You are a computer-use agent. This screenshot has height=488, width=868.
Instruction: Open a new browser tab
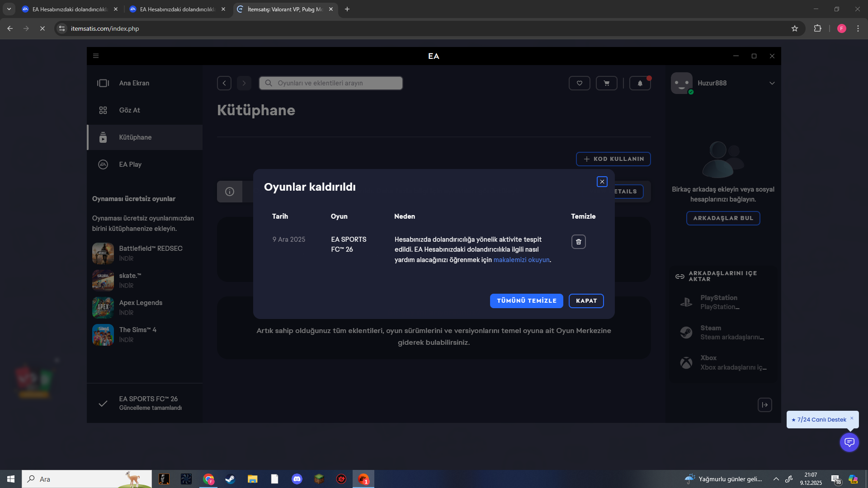(347, 9)
